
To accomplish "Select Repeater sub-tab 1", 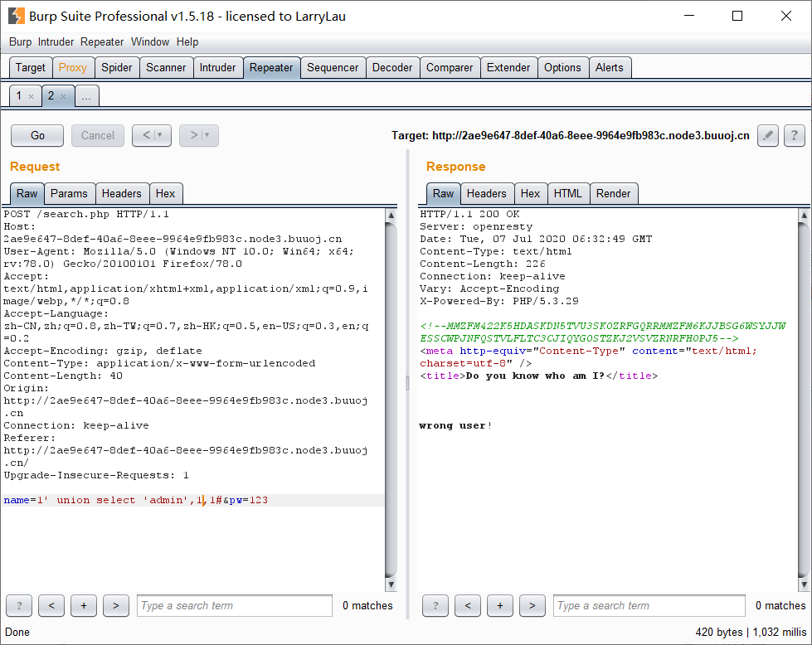I will click(x=19, y=96).
